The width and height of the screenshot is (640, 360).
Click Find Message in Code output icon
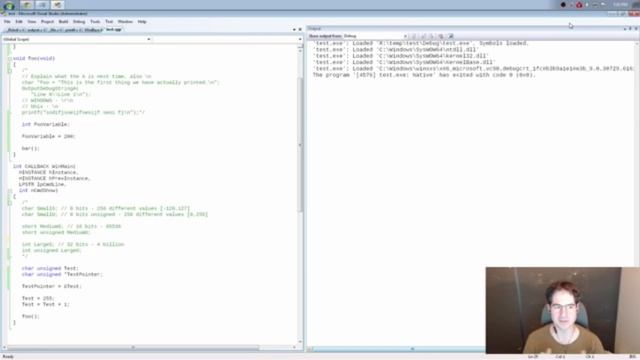click(x=414, y=36)
